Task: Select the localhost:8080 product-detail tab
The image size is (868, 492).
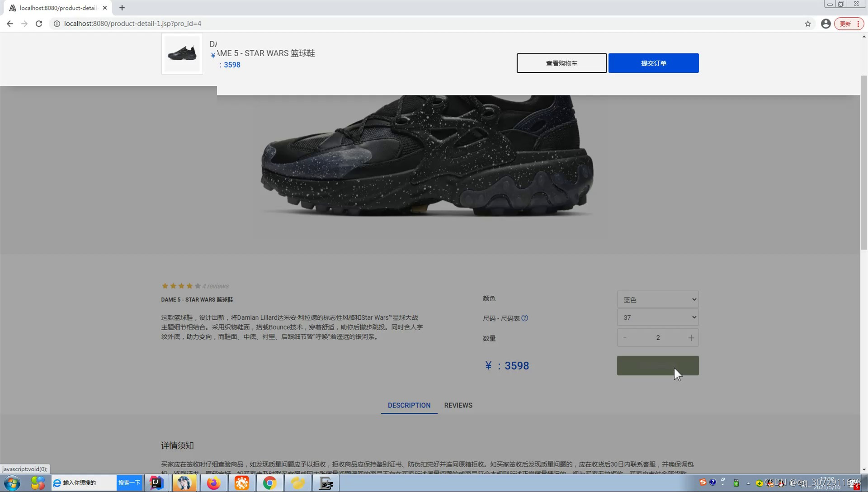Action: tap(58, 8)
